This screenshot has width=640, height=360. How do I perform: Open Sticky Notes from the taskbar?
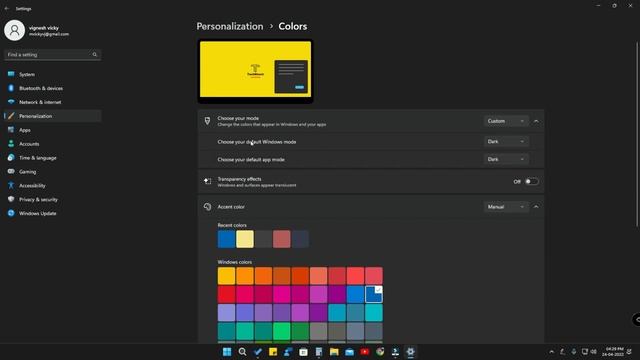tap(273, 352)
